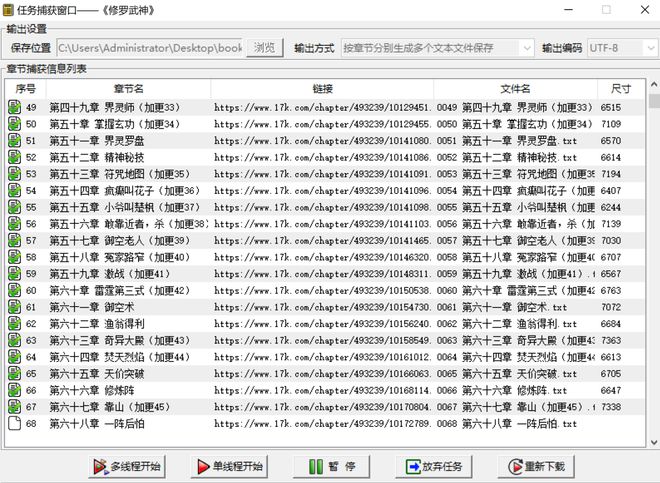Click the 链接 column header
Screen dimensions: 660x483
321,89
